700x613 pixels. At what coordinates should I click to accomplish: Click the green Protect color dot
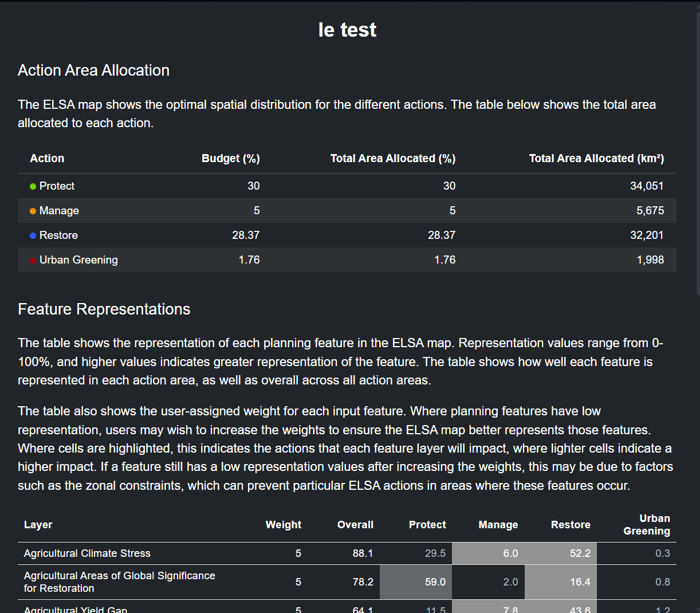(x=33, y=186)
